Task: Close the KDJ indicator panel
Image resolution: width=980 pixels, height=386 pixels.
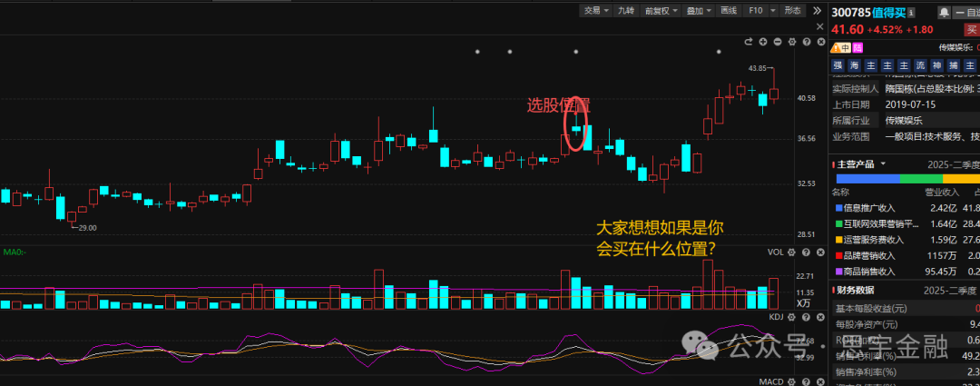Action: pos(820,318)
